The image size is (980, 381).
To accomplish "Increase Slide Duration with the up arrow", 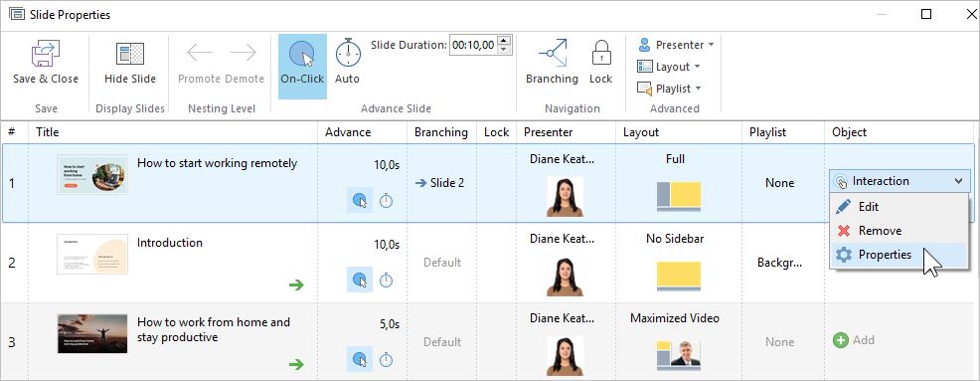I will pyautogui.click(x=505, y=41).
